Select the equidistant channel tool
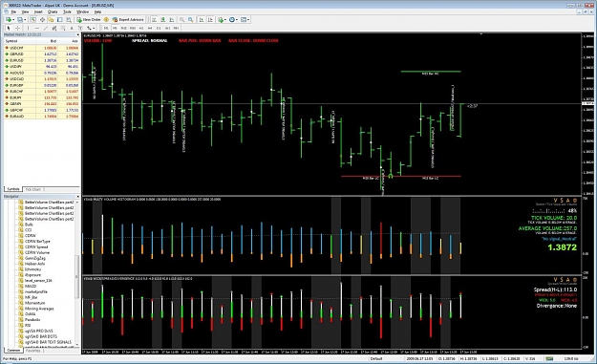 54,28
